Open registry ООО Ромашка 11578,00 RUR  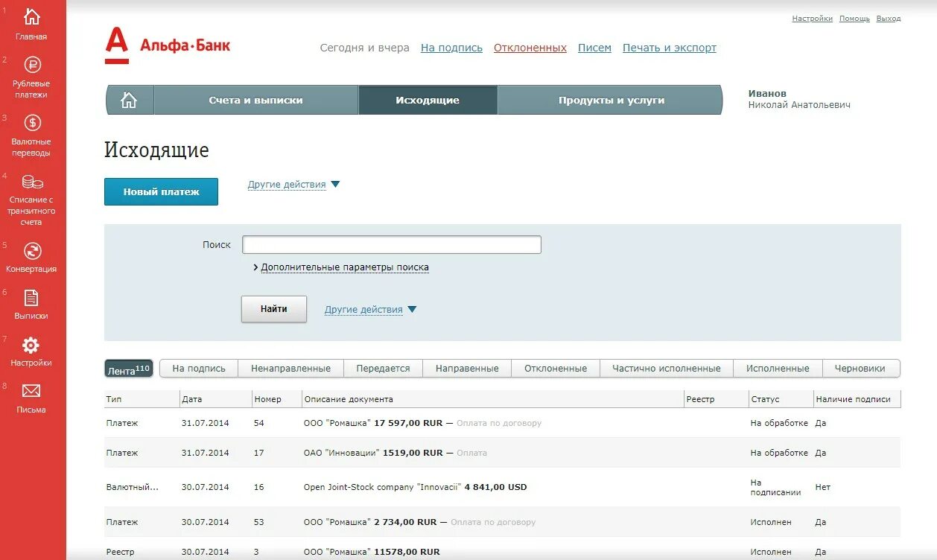click(503, 550)
